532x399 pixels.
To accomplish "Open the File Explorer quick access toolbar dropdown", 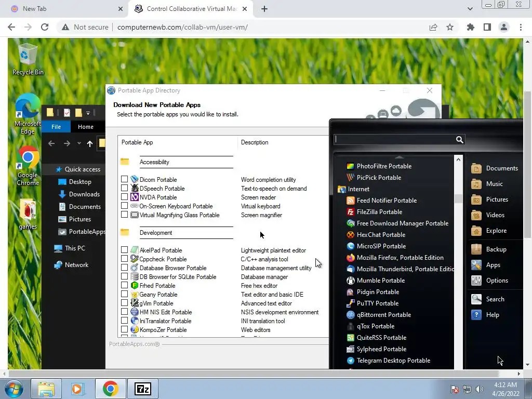I will (88, 113).
